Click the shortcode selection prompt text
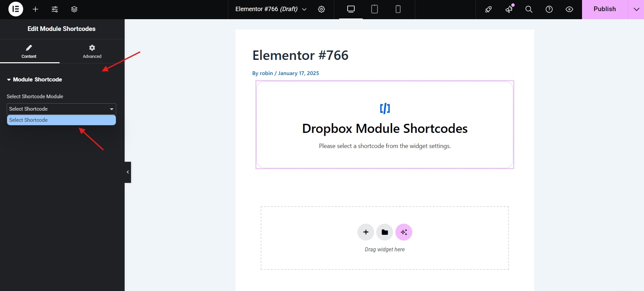The height and width of the screenshot is (291, 644). 385,146
